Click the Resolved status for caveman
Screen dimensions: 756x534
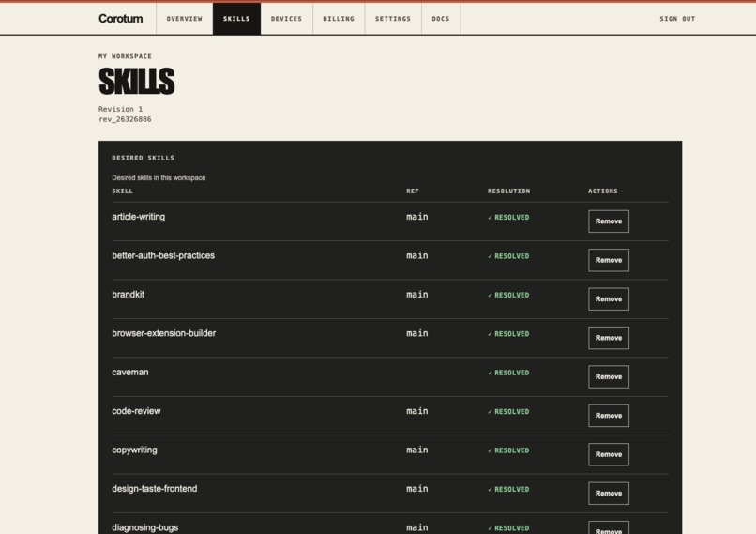[x=508, y=373]
